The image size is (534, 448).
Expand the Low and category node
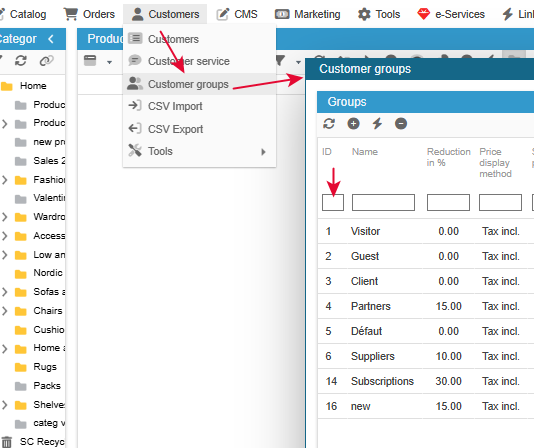coord(4,255)
